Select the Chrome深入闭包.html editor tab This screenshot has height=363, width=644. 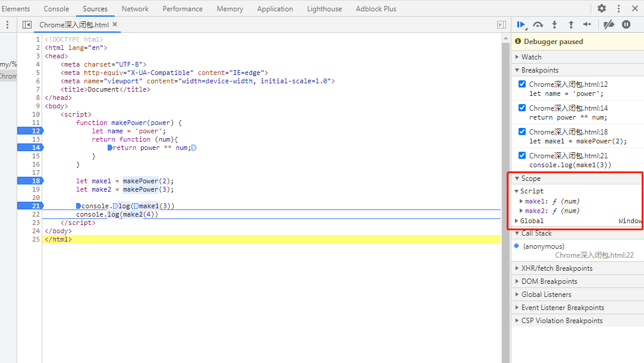coord(74,24)
